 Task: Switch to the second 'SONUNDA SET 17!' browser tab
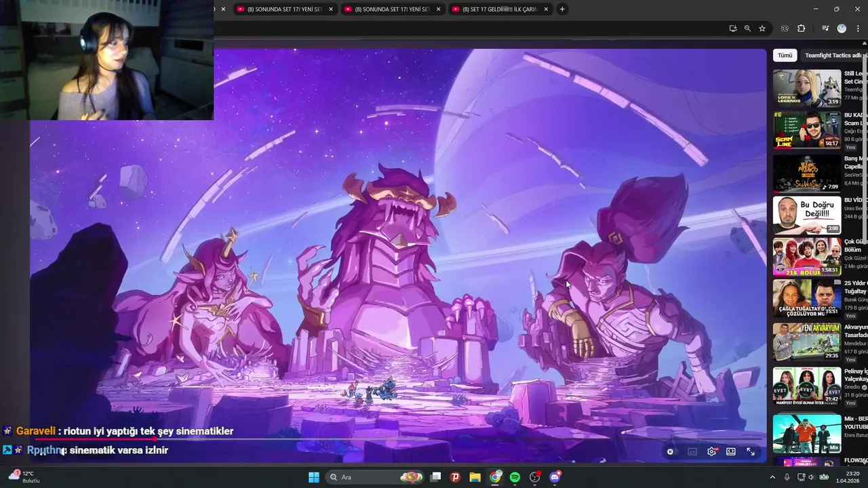tap(392, 9)
